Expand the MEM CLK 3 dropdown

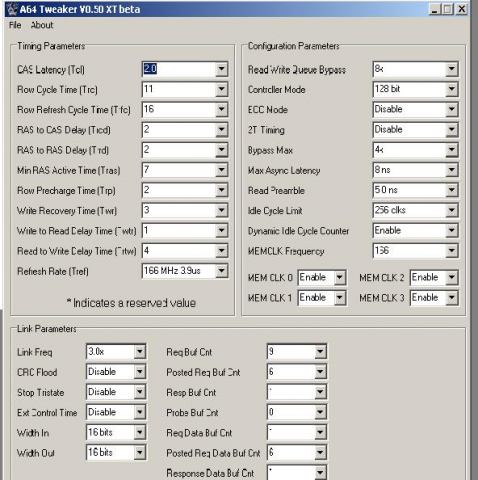tap(452, 298)
